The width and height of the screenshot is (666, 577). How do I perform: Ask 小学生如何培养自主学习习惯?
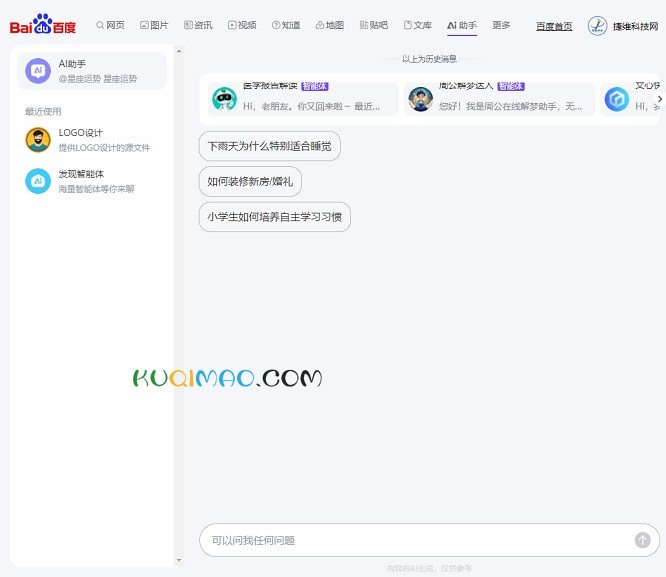(275, 217)
